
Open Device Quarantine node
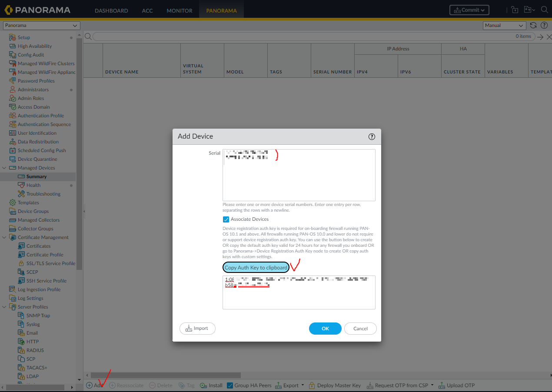pyautogui.click(x=37, y=159)
